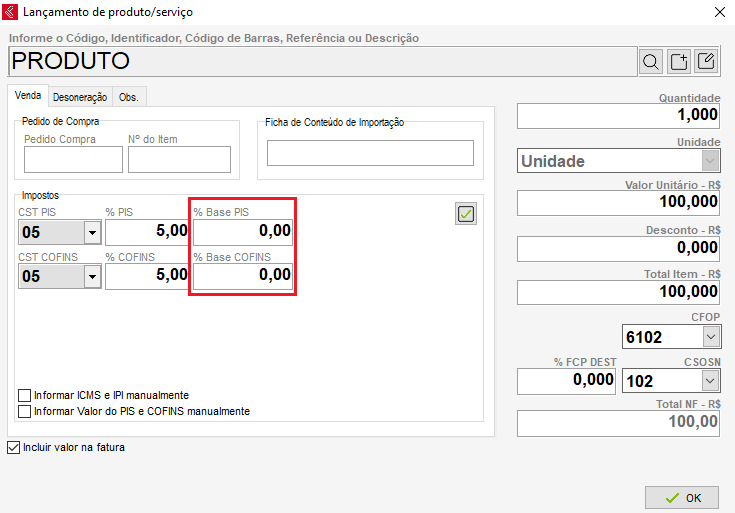Click the Quantidade input field

tap(618, 116)
